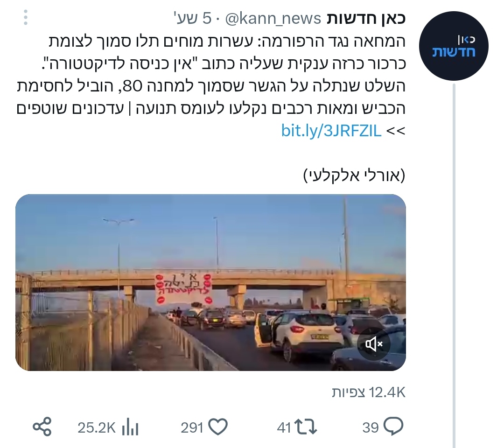
Task: Click the share icon
Action: (42, 427)
